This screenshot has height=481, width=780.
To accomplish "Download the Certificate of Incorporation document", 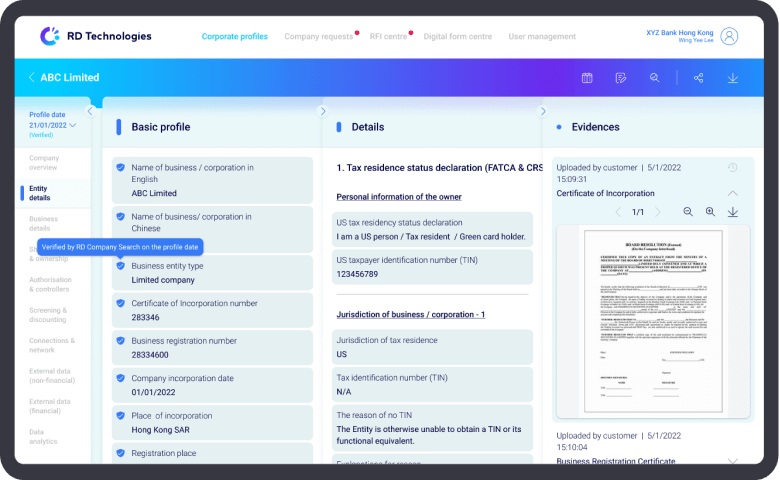I will (x=733, y=212).
